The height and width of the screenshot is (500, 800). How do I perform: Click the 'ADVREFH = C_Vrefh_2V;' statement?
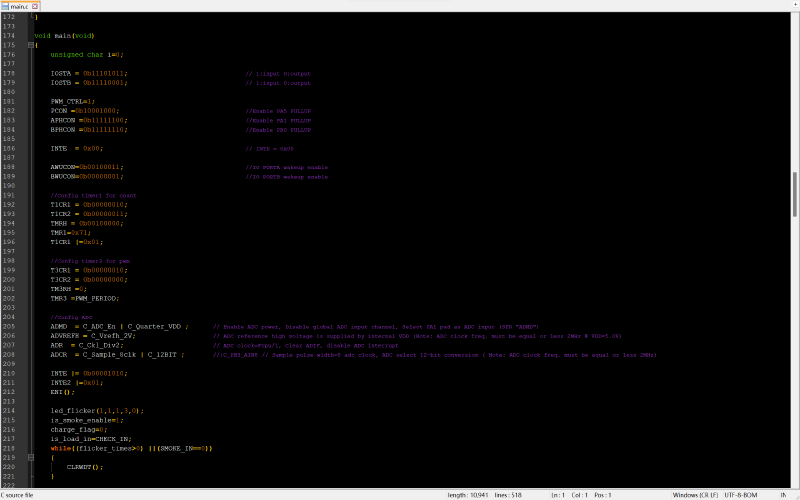(x=93, y=336)
